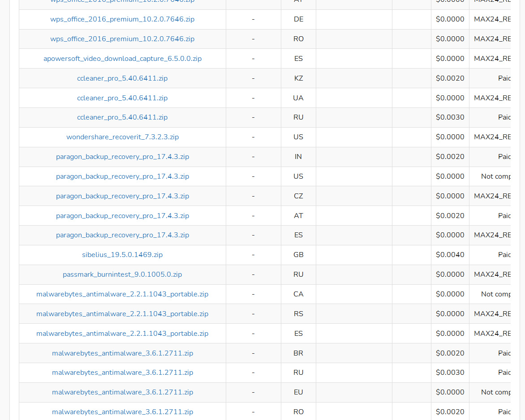This screenshot has width=525, height=420.
Task: Click MAX24 status in wondershare_recoverit row
Action: (x=492, y=137)
